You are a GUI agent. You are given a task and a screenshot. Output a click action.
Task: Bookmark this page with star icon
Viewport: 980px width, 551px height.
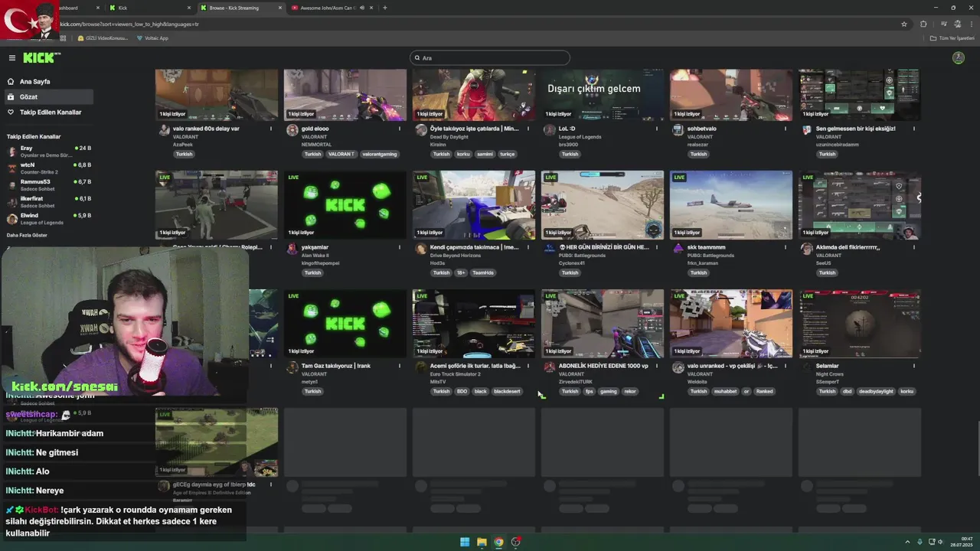click(x=904, y=24)
